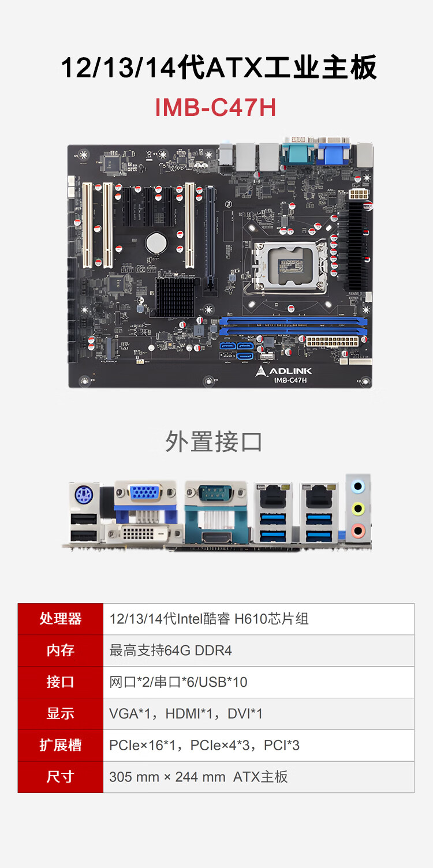The image size is (433, 868).
Task: Click the blue VGA connector on I/O panel
Action: [144, 492]
